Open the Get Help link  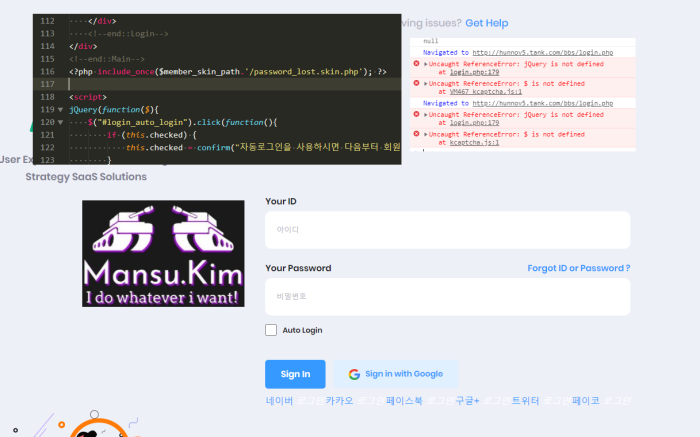pyautogui.click(x=487, y=23)
